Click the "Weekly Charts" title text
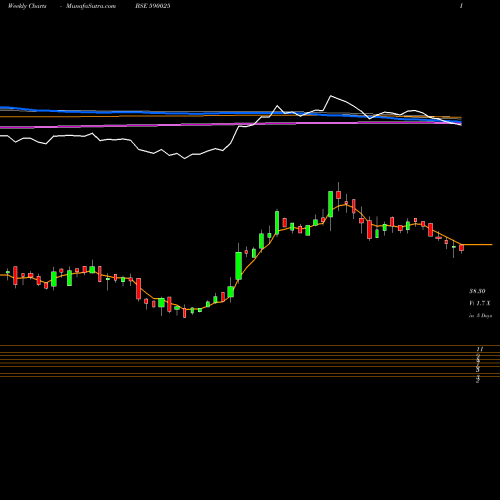500x500 pixels. pos(27,6)
